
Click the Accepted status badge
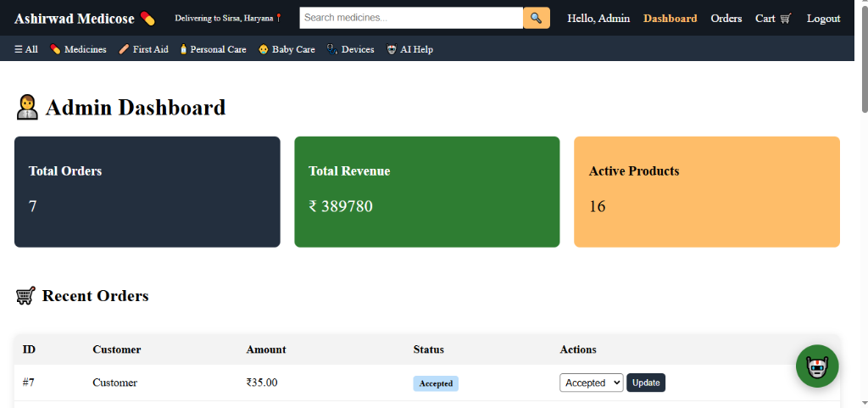[x=436, y=383]
